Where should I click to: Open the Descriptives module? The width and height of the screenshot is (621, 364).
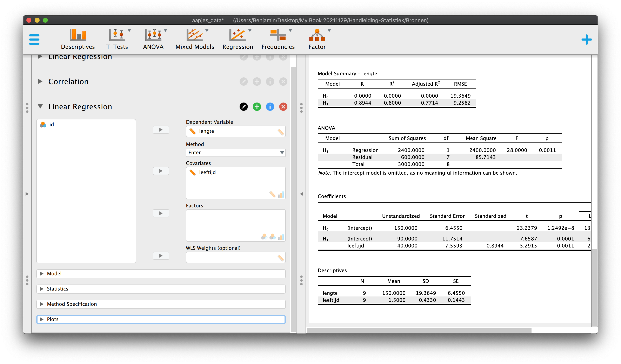coord(78,39)
